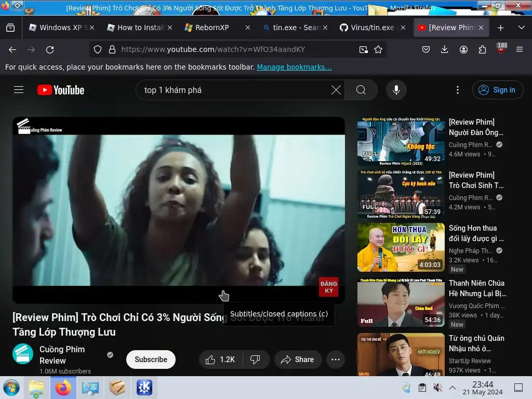This screenshot has height=399, width=532.
Task: Open the Manage bookmarks link
Action: point(294,67)
